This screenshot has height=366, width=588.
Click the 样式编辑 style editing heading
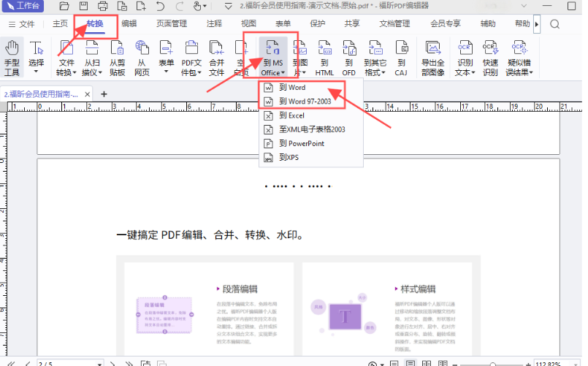pos(418,289)
